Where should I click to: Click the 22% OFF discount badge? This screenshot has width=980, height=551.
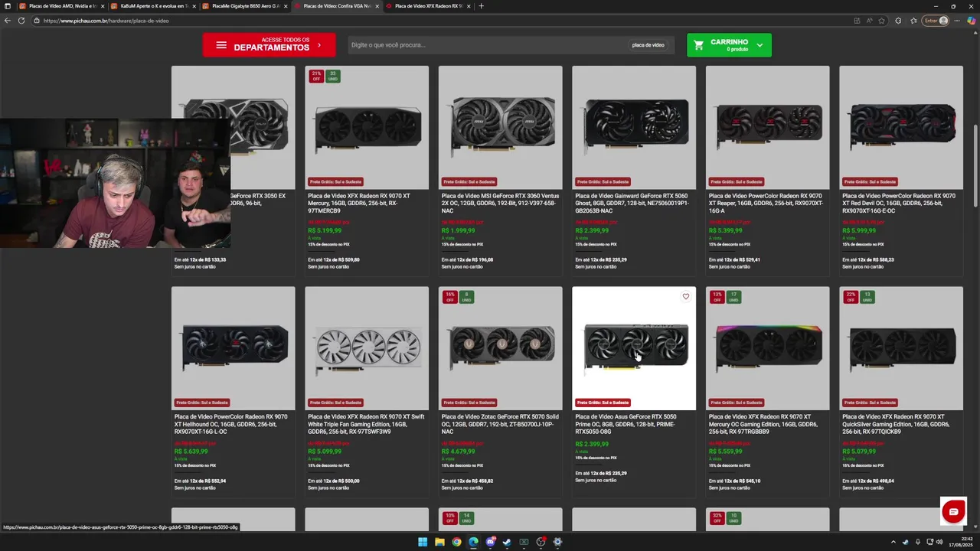pyautogui.click(x=851, y=297)
